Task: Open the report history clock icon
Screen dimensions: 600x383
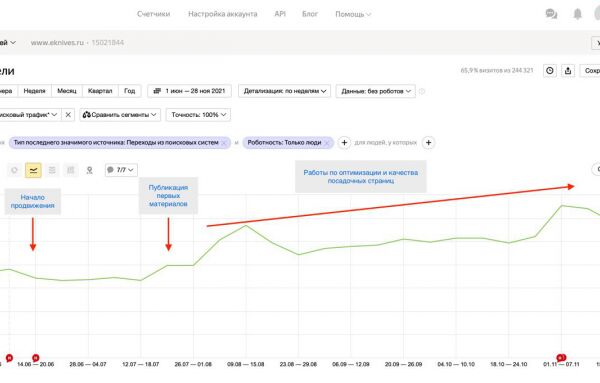Action: (550, 71)
